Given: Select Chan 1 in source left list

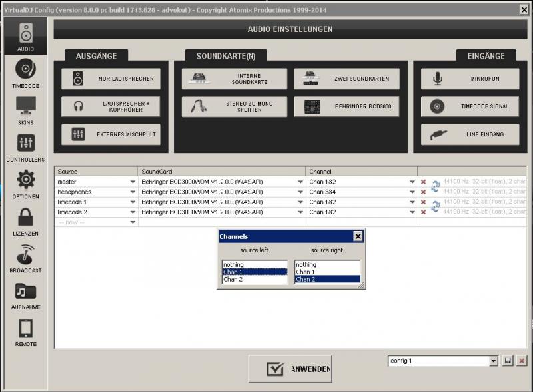Looking at the screenshot, I should pos(255,272).
